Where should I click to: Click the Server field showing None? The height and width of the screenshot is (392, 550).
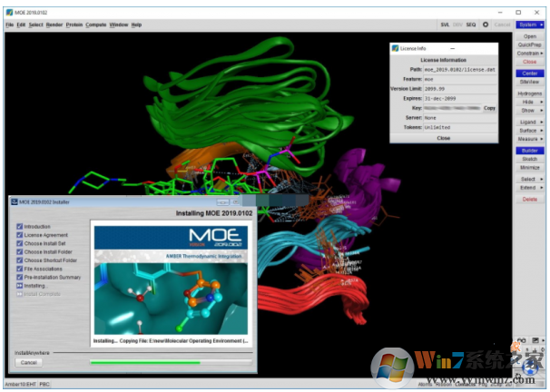pyautogui.click(x=460, y=118)
